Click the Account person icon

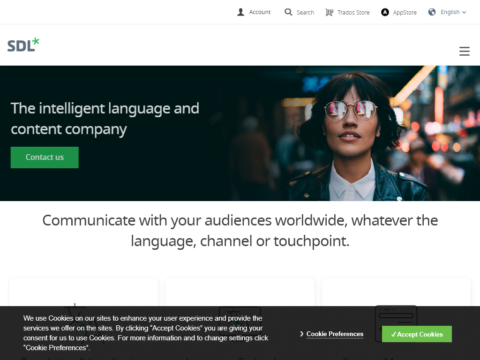(240, 12)
